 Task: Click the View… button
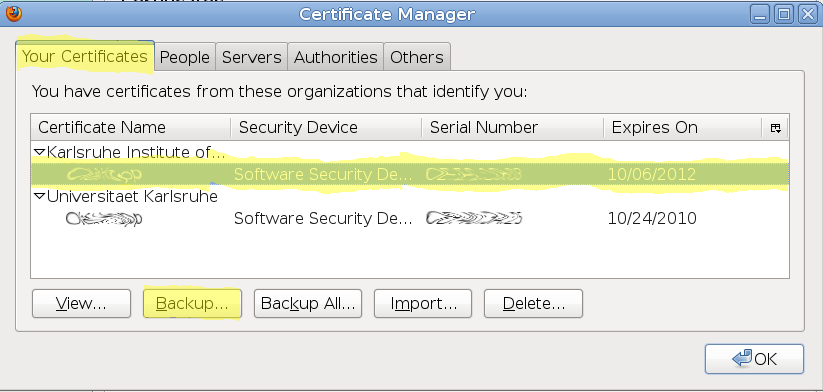pos(81,303)
